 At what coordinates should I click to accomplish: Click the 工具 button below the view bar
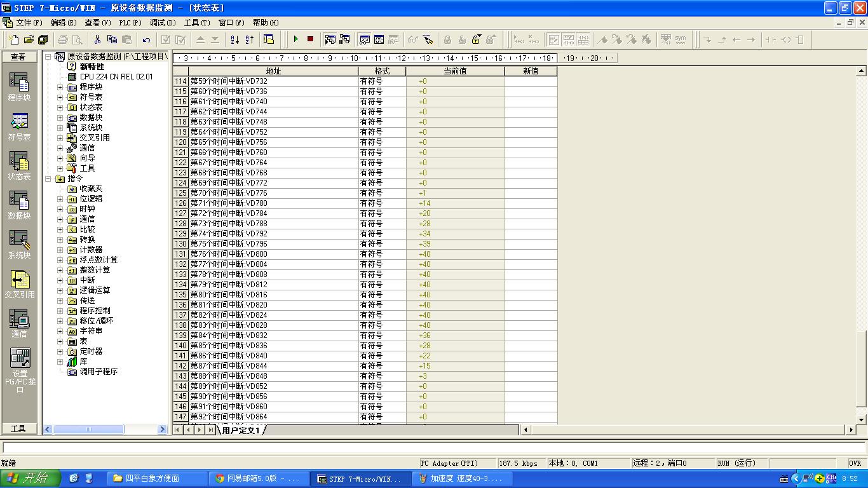(x=19, y=429)
